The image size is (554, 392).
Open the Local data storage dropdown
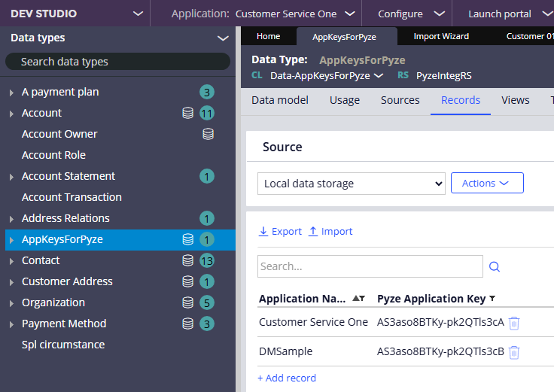point(351,183)
